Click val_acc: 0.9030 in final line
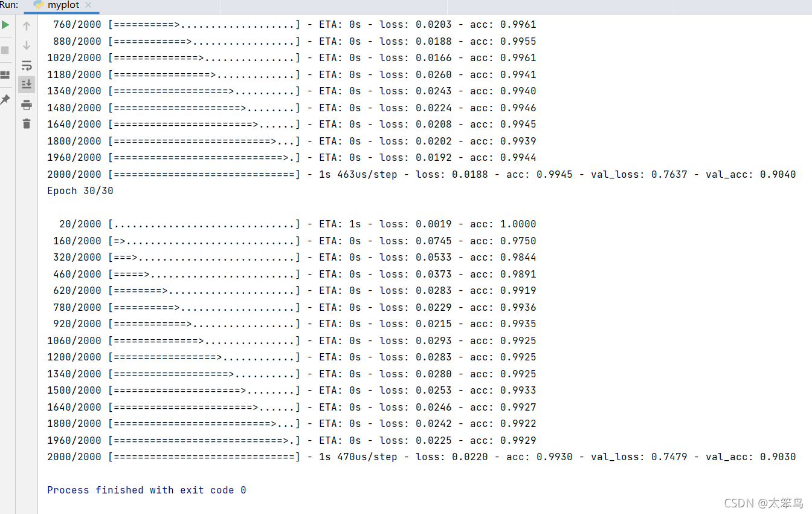812x514 pixels. [x=750, y=457]
